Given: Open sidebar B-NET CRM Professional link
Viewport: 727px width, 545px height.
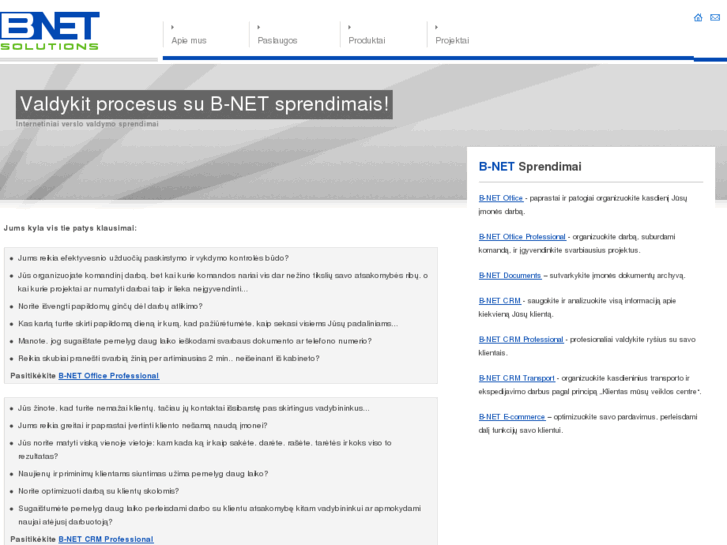Looking at the screenshot, I should point(521,340).
